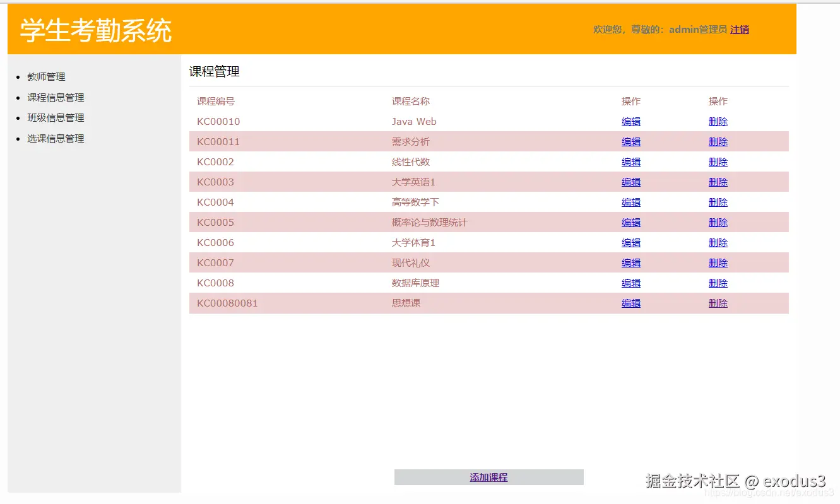Image resolution: width=840 pixels, height=504 pixels.
Task: Edit the 现代礼仪 course
Action: coord(631,263)
